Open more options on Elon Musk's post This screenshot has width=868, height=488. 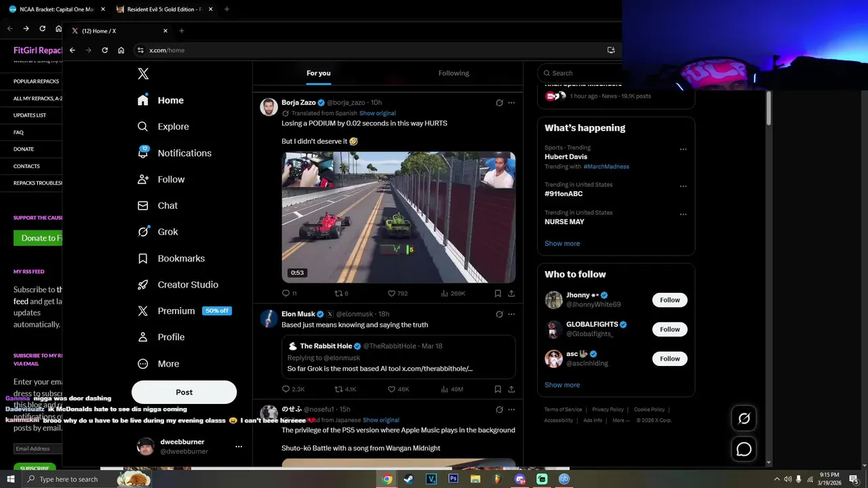(x=511, y=314)
